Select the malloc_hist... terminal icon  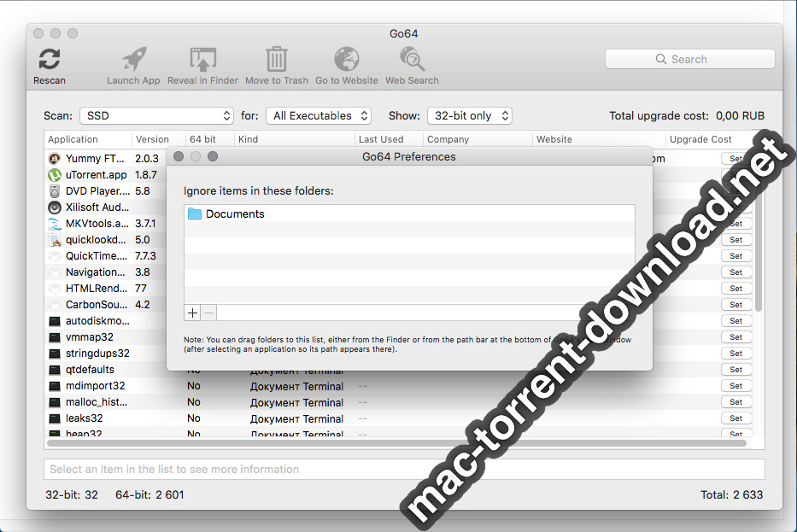(x=55, y=402)
